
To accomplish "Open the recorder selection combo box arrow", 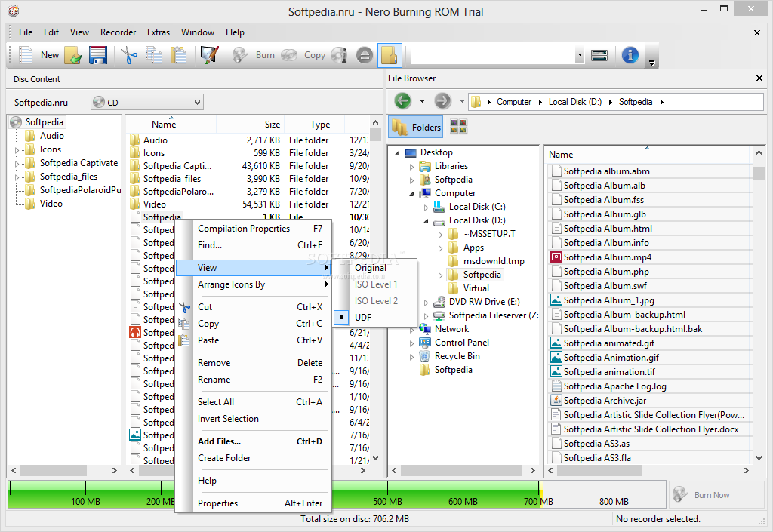I will click(x=580, y=55).
